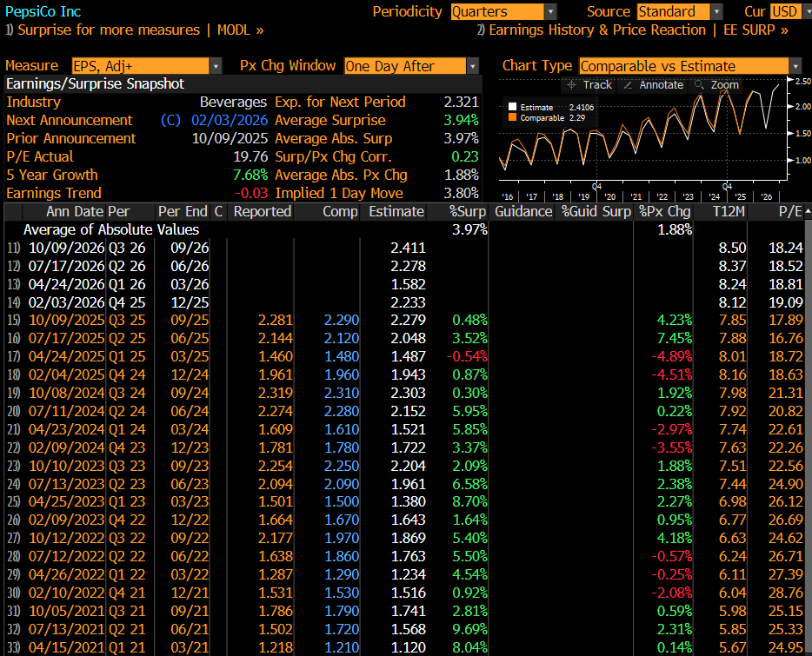Click the white Estimate legend swatch
Viewport: 812px width, 656px height.
point(512,107)
